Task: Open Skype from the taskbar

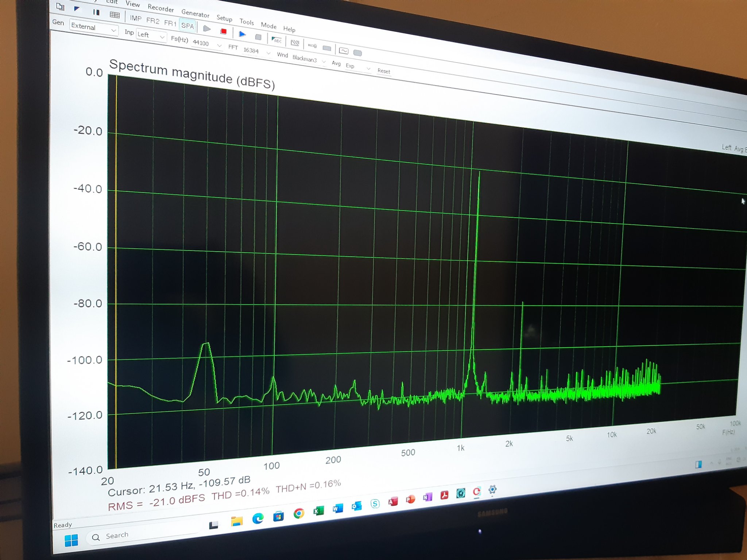Action: pos(375,504)
